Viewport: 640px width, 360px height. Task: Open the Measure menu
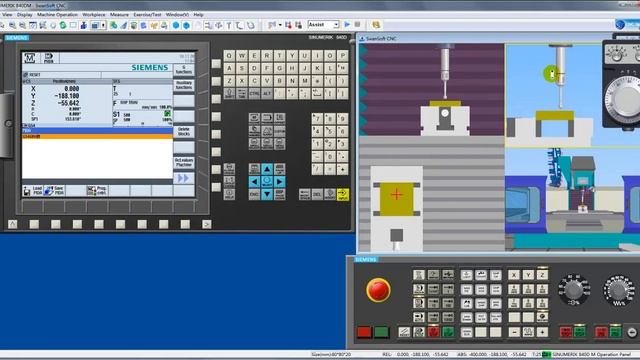119,15
